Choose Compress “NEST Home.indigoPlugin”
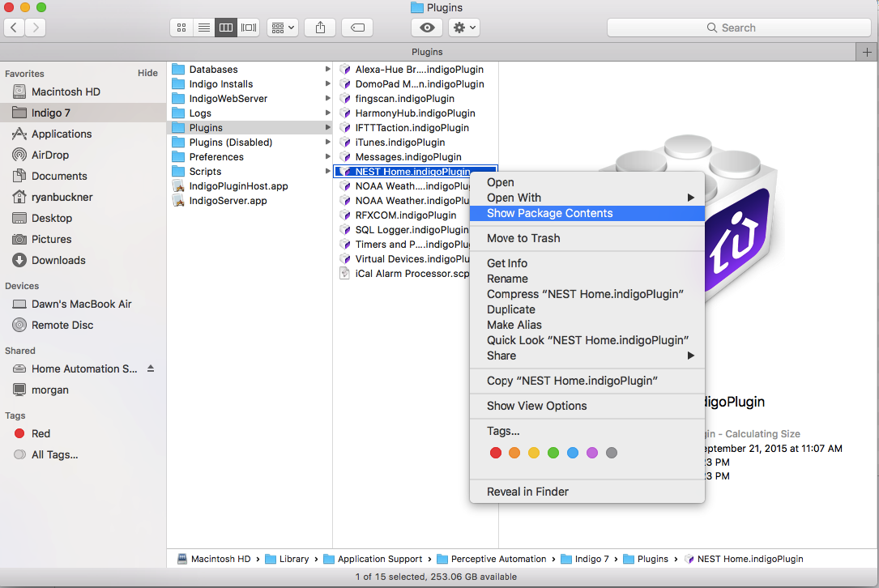The height and width of the screenshot is (588, 879). click(587, 294)
